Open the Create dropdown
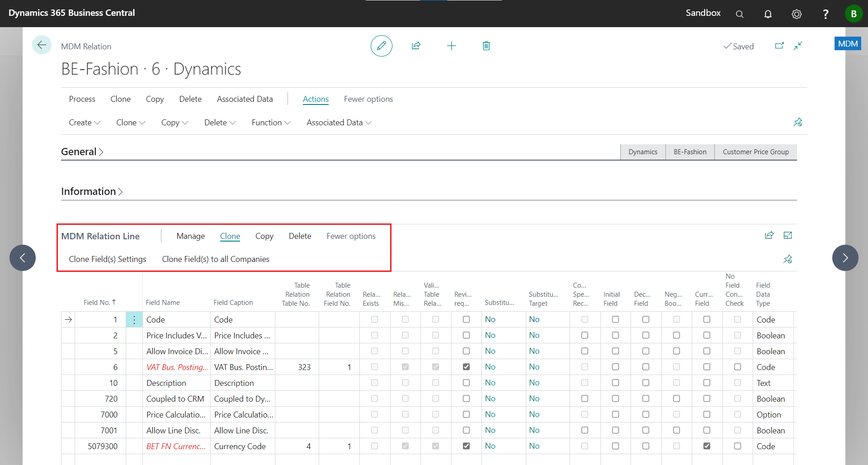This screenshot has height=465, width=868. click(85, 123)
